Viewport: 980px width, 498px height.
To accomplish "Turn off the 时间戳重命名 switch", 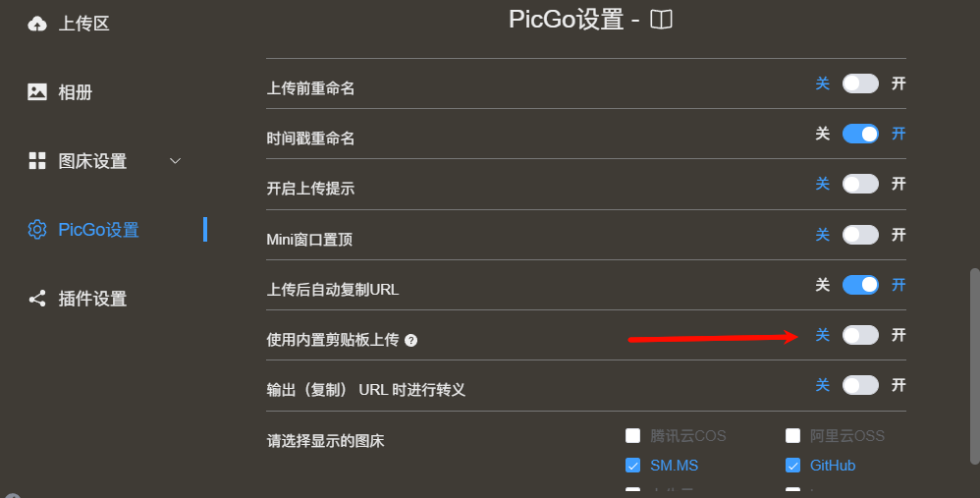I will click(x=860, y=134).
